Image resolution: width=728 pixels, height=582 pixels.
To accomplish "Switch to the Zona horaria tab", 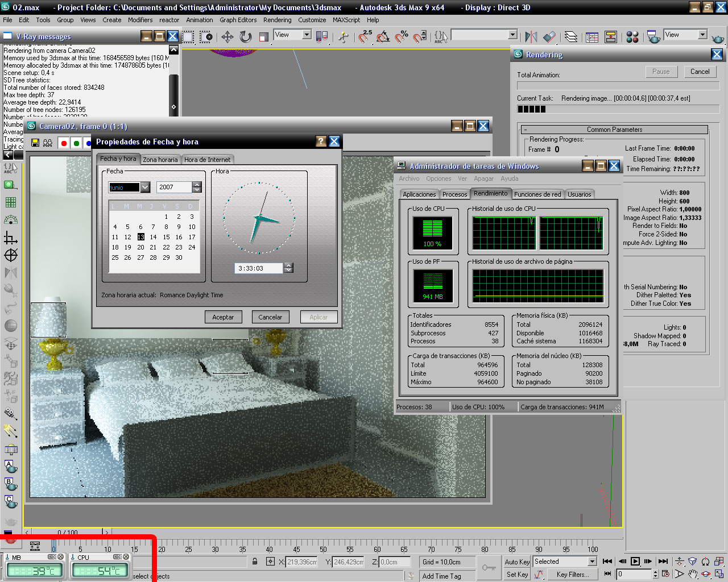I will pyautogui.click(x=160, y=160).
